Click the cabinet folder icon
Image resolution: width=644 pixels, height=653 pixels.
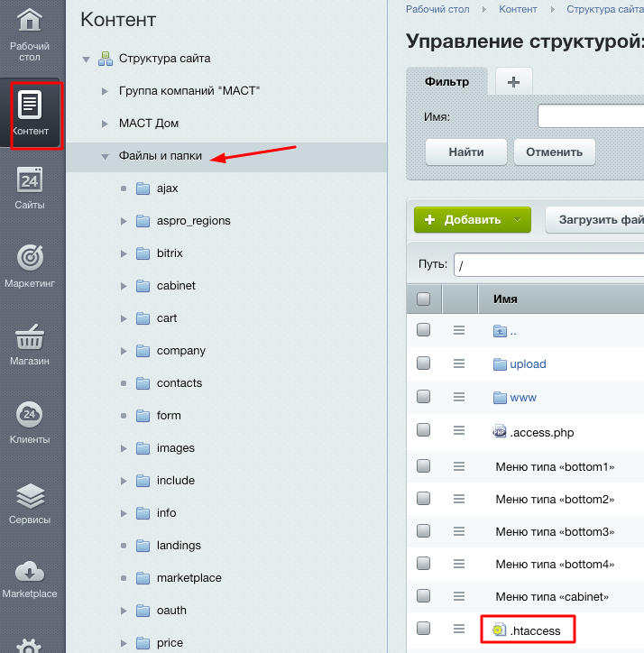coord(143,286)
